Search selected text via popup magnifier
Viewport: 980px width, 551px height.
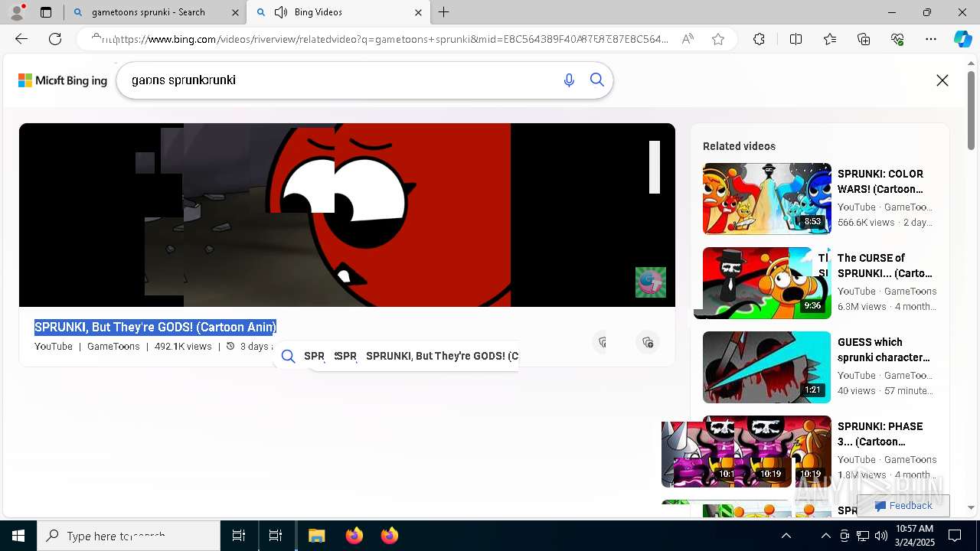click(288, 356)
